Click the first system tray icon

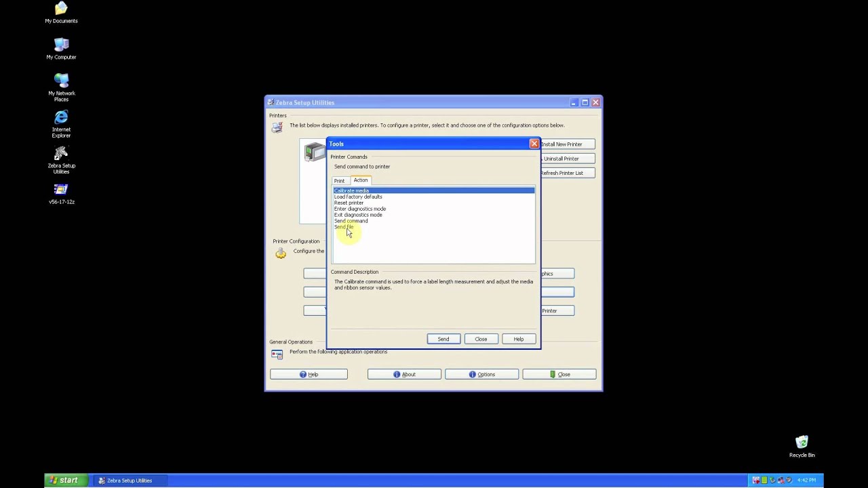pos(756,481)
